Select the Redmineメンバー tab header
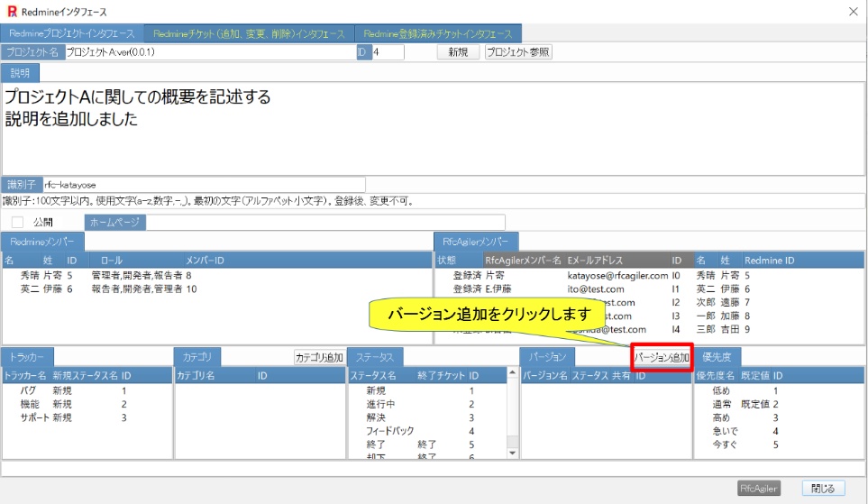This screenshot has height=504, width=868. pos(42,242)
